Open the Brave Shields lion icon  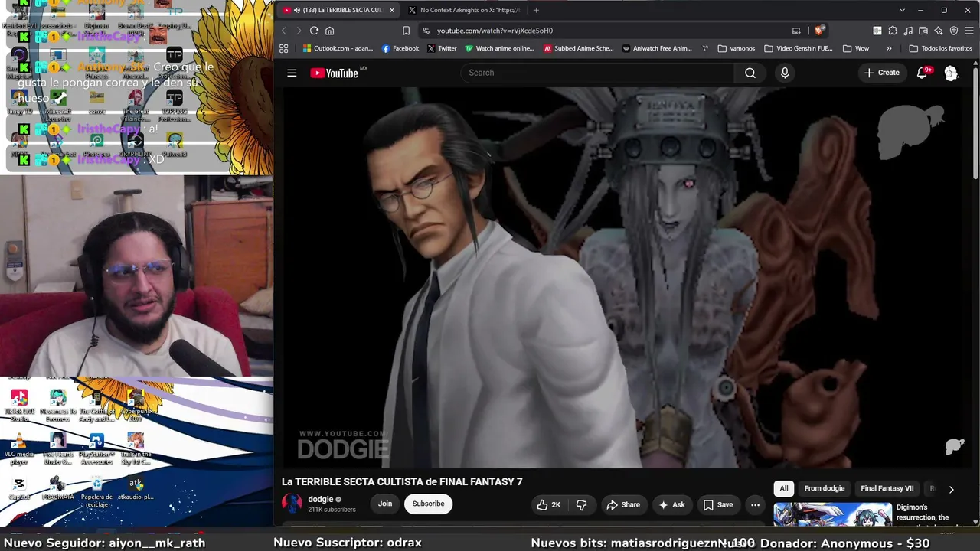tap(819, 31)
